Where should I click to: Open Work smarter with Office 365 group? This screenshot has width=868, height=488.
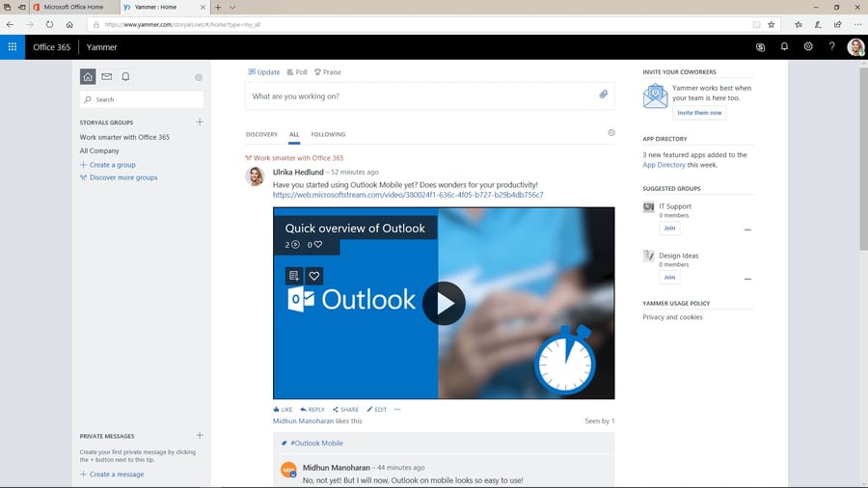(124, 137)
